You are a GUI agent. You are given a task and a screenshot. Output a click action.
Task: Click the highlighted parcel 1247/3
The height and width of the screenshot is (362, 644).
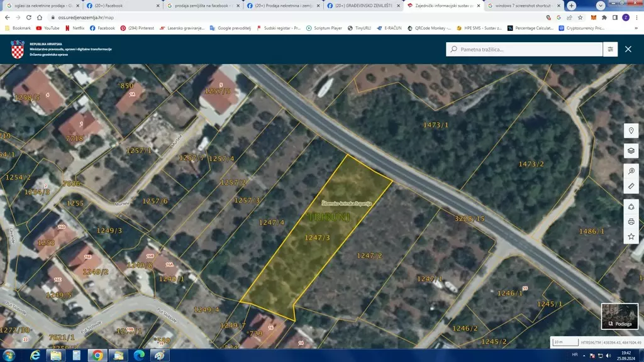tap(318, 238)
